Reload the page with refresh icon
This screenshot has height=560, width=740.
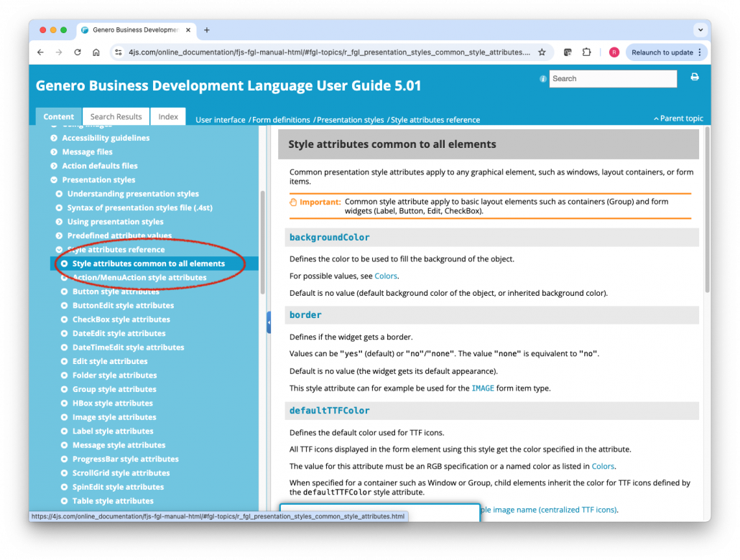click(x=78, y=52)
